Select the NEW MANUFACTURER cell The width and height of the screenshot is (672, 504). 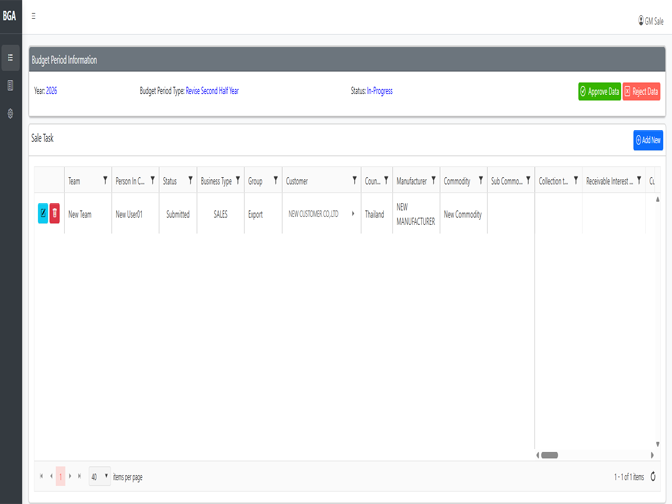tap(416, 214)
